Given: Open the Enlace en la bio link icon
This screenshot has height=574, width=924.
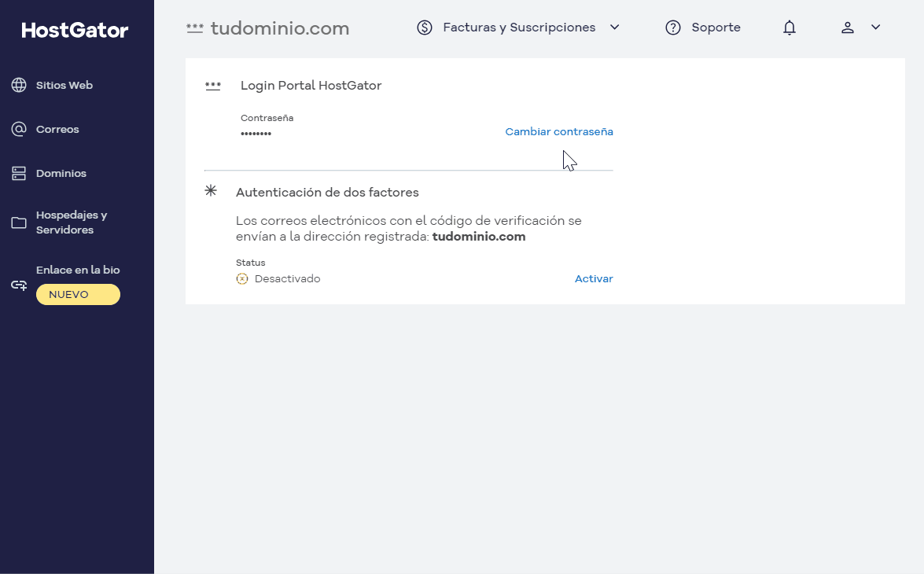Looking at the screenshot, I should coord(19,285).
